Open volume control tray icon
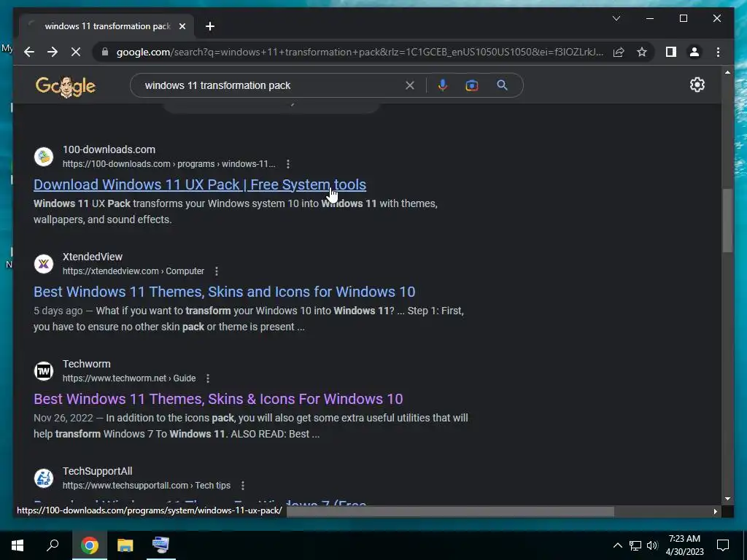747x560 pixels. (x=652, y=545)
